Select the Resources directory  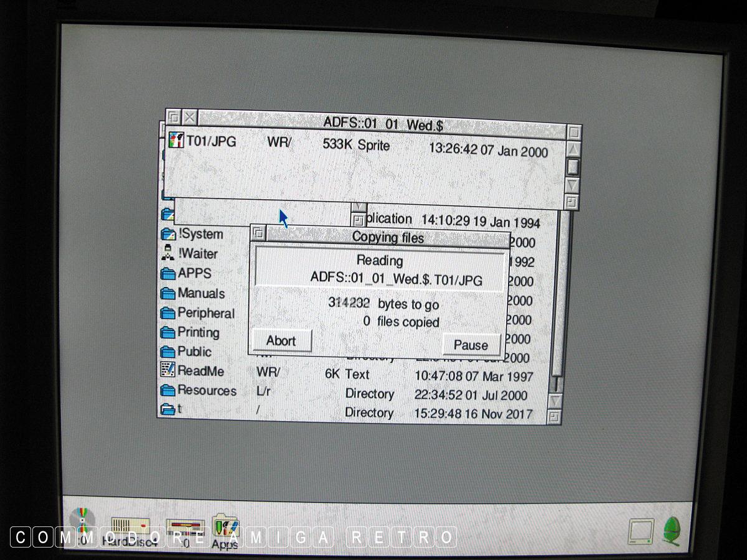tap(168, 391)
